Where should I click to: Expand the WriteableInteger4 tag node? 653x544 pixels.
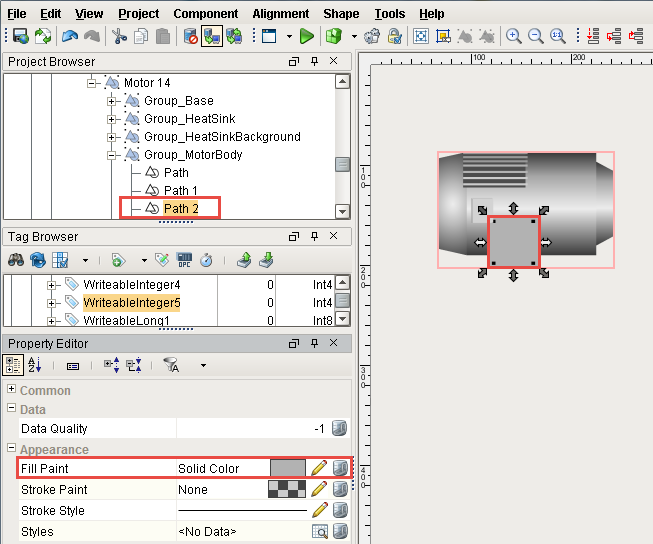(x=53, y=285)
